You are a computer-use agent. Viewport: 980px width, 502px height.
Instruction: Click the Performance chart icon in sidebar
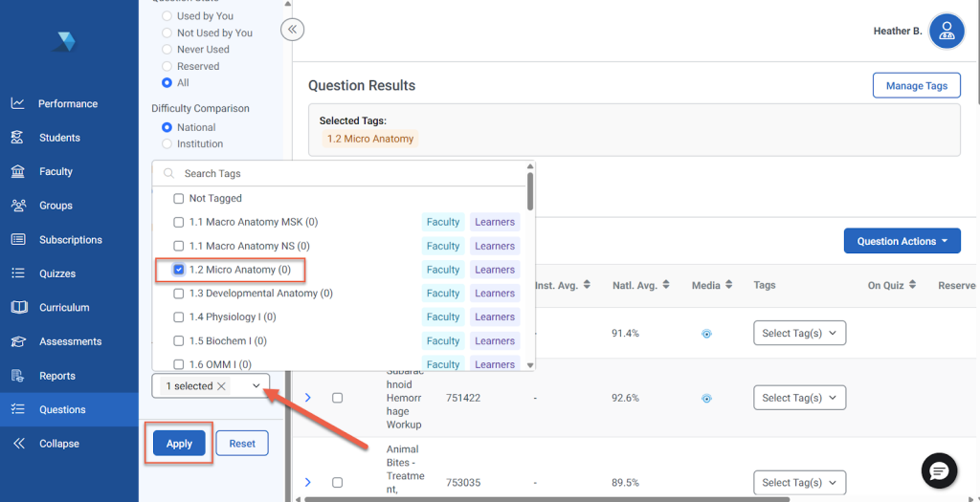17,103
